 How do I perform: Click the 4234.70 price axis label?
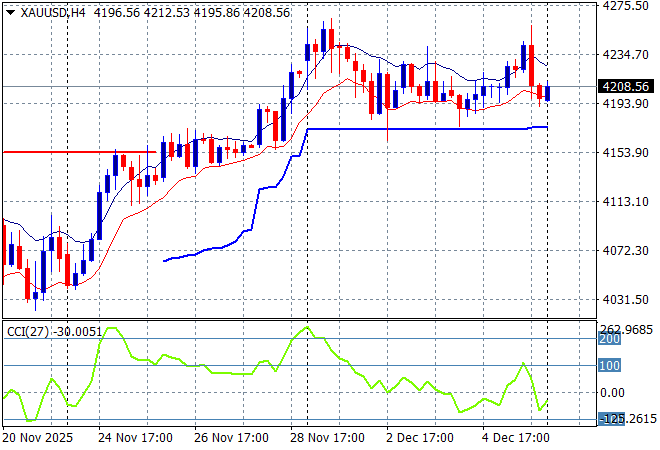(628, 55)
